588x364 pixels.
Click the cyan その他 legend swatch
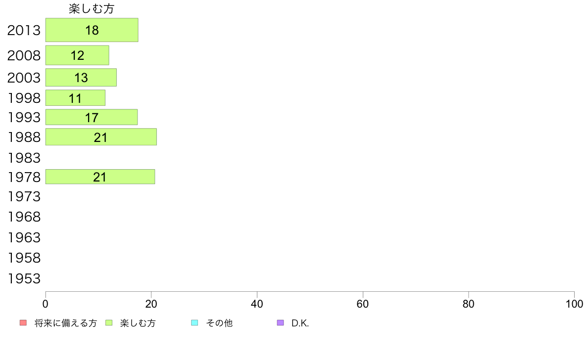(x=195, y=323)
